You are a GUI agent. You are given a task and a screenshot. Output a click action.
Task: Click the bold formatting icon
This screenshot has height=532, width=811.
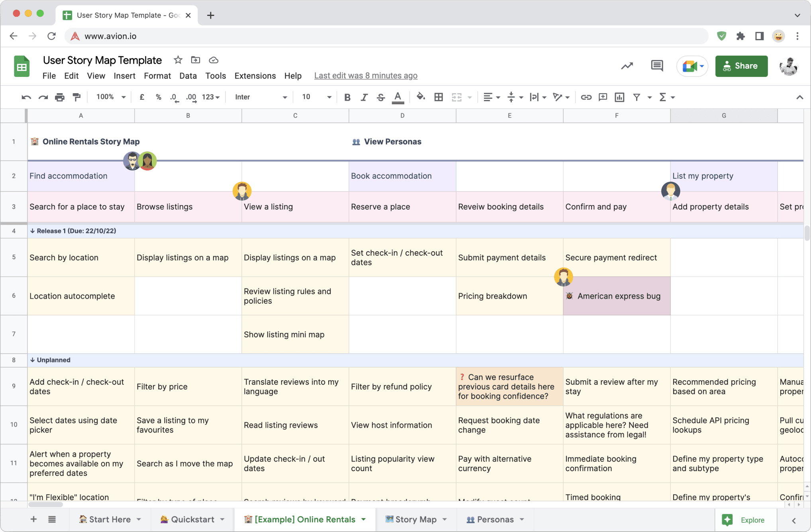tap(347, 97)
